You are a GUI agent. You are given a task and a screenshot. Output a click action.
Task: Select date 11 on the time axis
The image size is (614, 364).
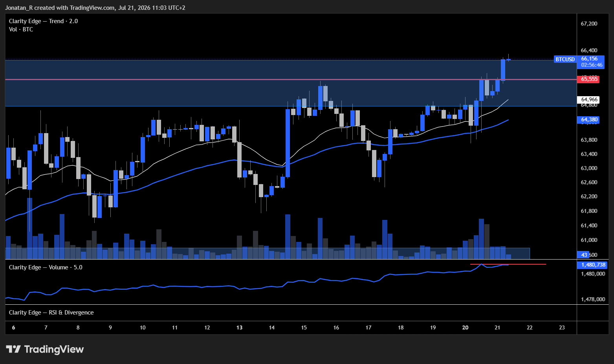tap(175, 327)
